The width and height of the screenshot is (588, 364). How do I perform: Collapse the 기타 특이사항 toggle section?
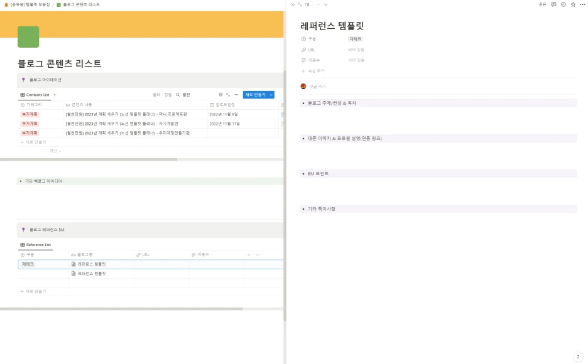pyautogui.click(x=303, y=208)
